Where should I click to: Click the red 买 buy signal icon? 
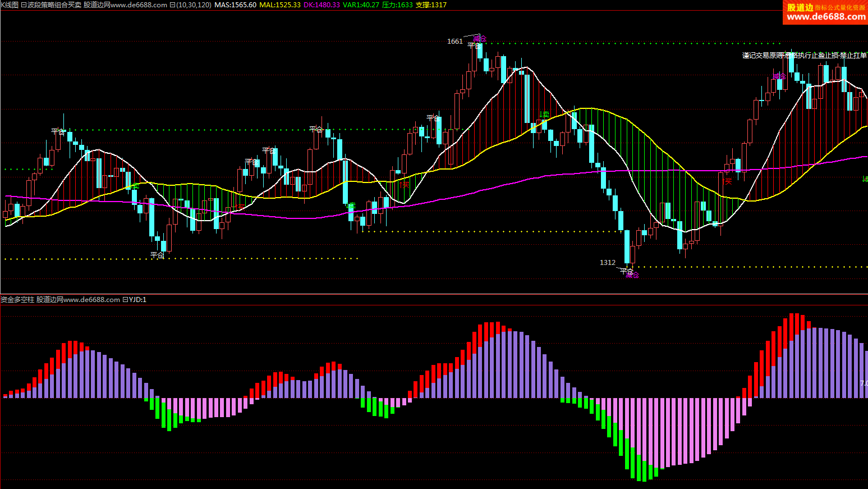728,181
